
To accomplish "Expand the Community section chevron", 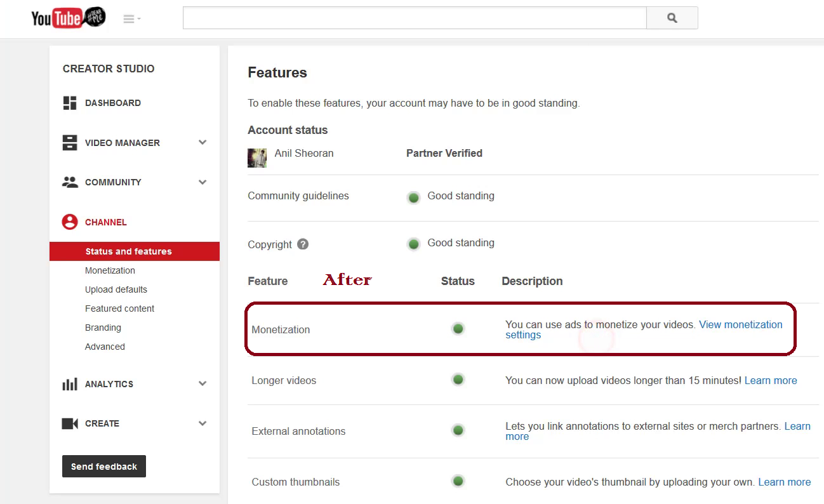I will pos(203,182).
